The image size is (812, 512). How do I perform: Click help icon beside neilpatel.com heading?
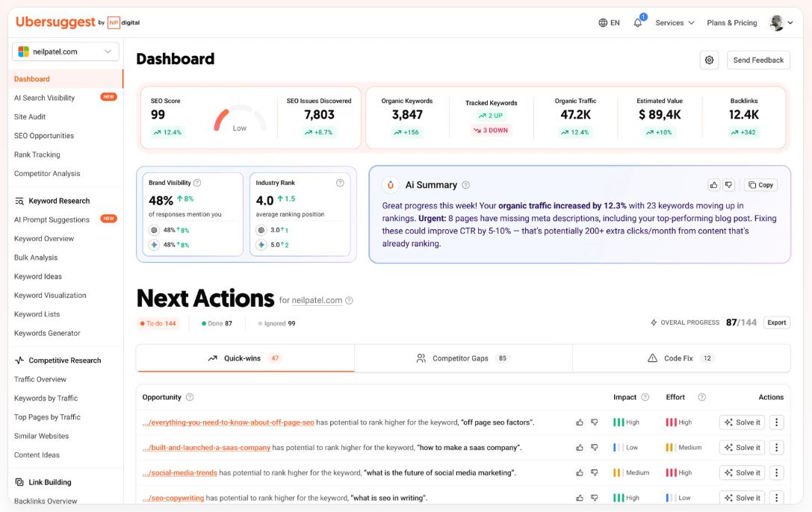click(x=349, y=301)
